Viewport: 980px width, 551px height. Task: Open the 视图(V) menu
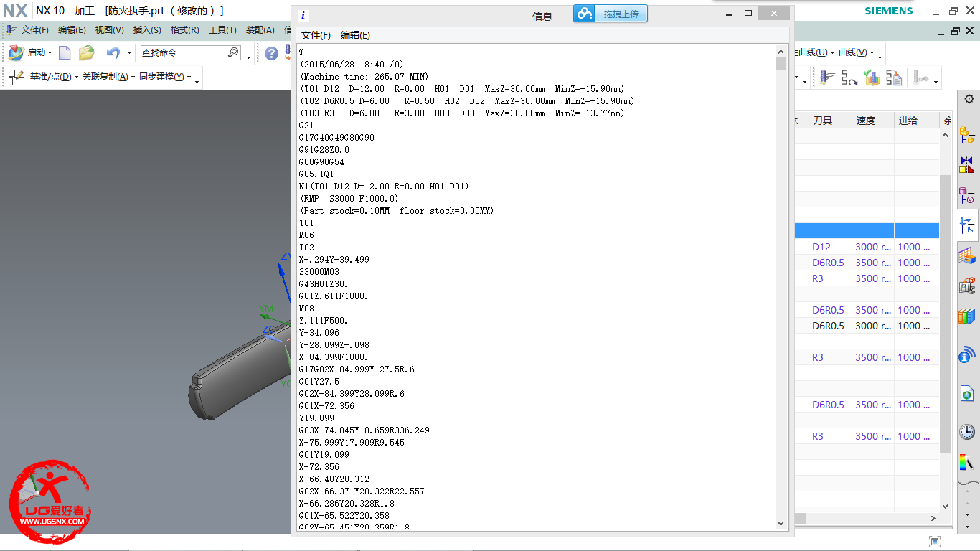(x=109, y=30)
